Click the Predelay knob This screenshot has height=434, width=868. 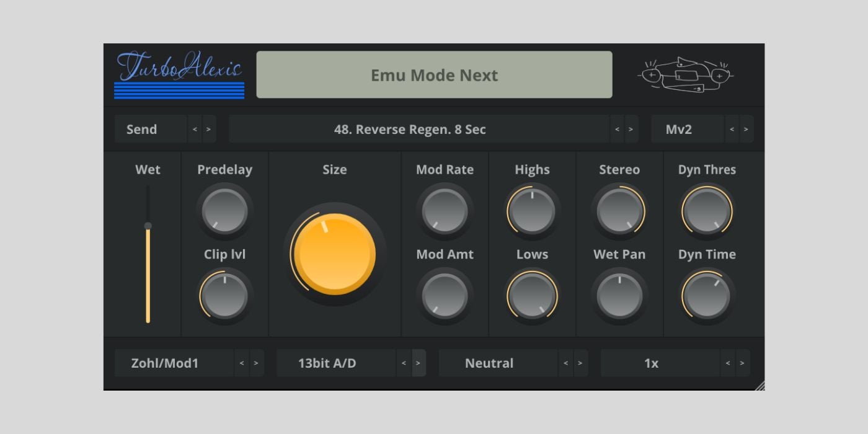pyautogui.click(x=224, y=211)
